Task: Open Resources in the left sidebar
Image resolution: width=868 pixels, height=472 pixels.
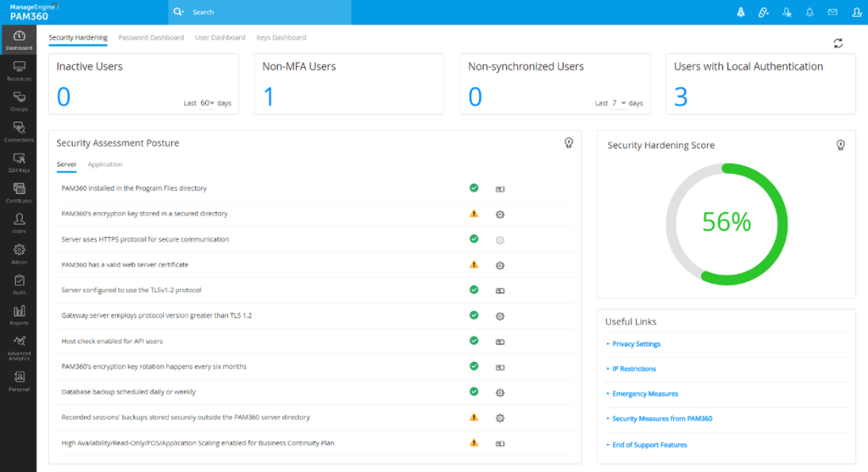Action: [x=19, y=70]
